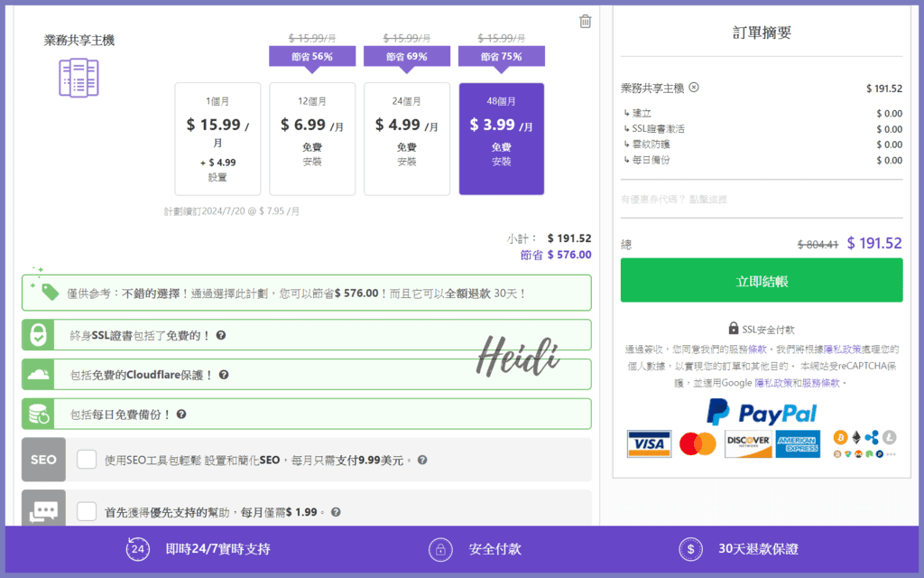The width and height of the screenshot is (924, 578).
Task: Click the priority support chat icon
Action: click(43, 509)
